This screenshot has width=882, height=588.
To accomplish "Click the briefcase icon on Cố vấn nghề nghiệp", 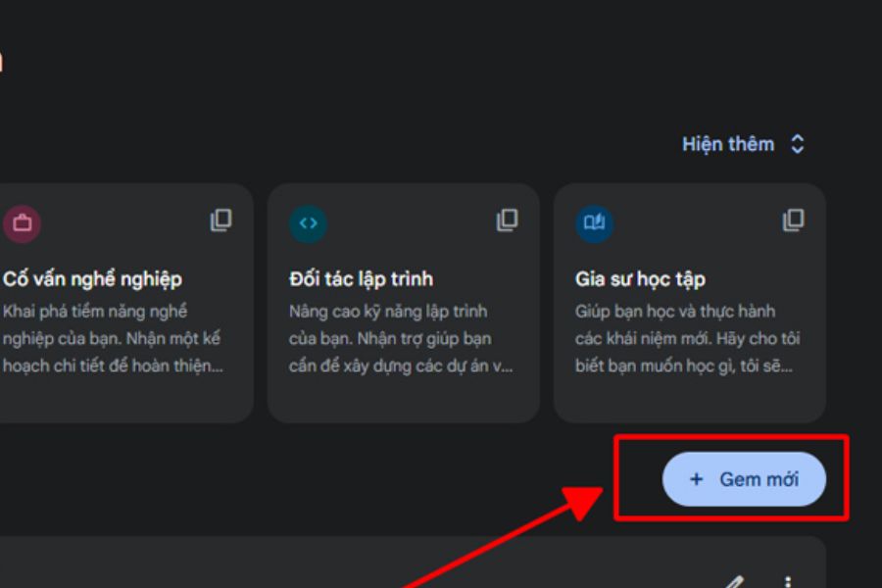I will 22,223.
